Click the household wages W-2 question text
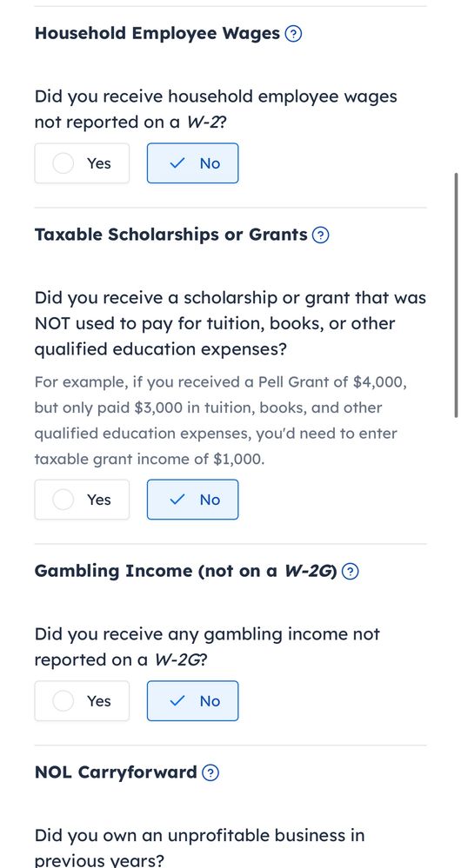 [216, 109]
